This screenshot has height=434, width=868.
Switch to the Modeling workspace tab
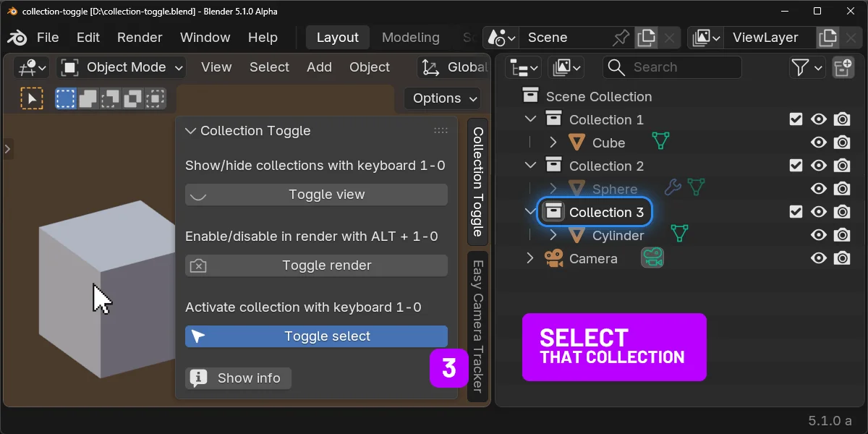point(410,37)
